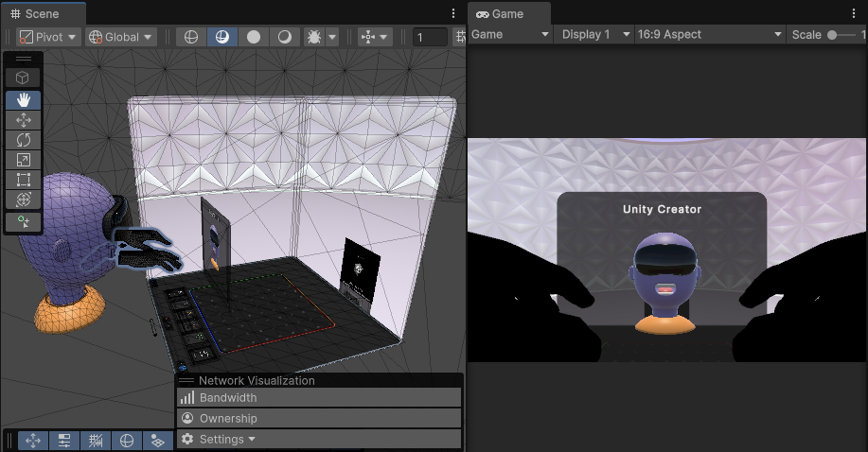The width and height of the screenshot is (868, 452).
Task: Click the snap increment value field
Action: [x=430, y=37]
